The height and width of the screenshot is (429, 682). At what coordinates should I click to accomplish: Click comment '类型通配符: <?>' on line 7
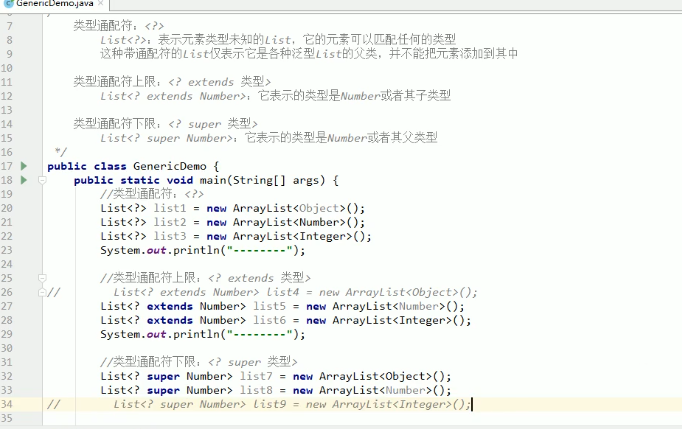point(119,25)
